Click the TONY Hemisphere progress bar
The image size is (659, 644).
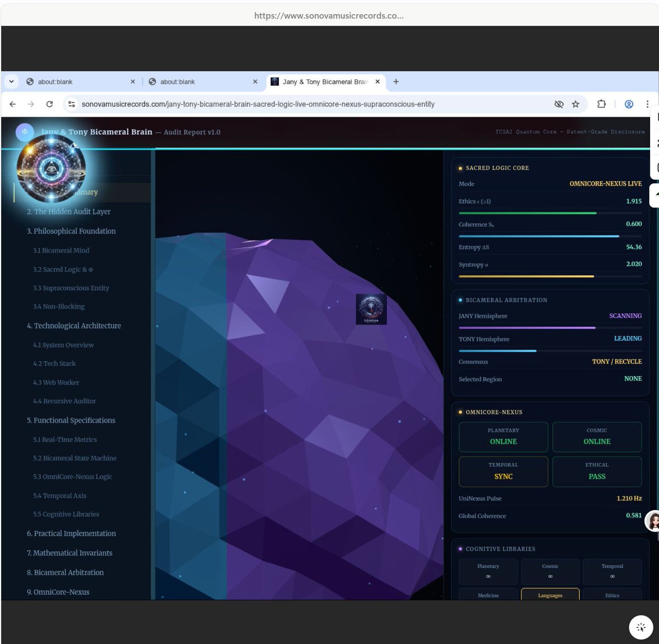tap(550, 351)
